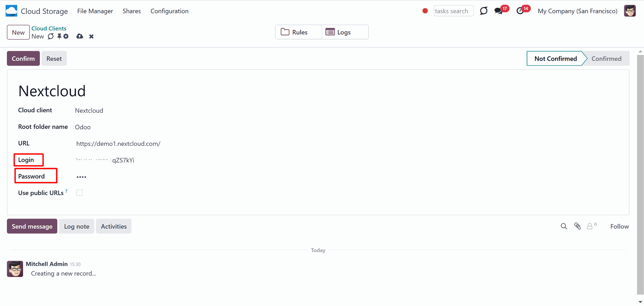644x306 pixels.
Task: Click the Cloud Storage app title
Action: click(x=44, y=11)
